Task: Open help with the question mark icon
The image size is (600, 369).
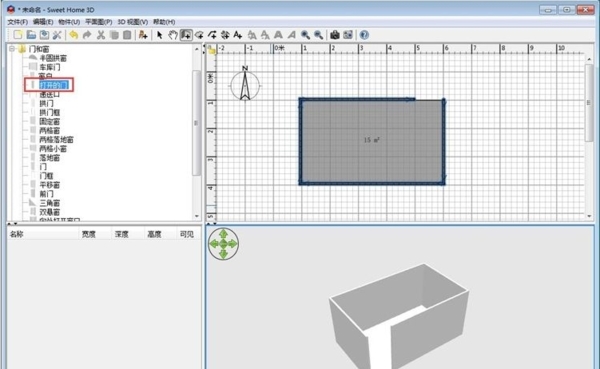Action: tap(364, 35)
